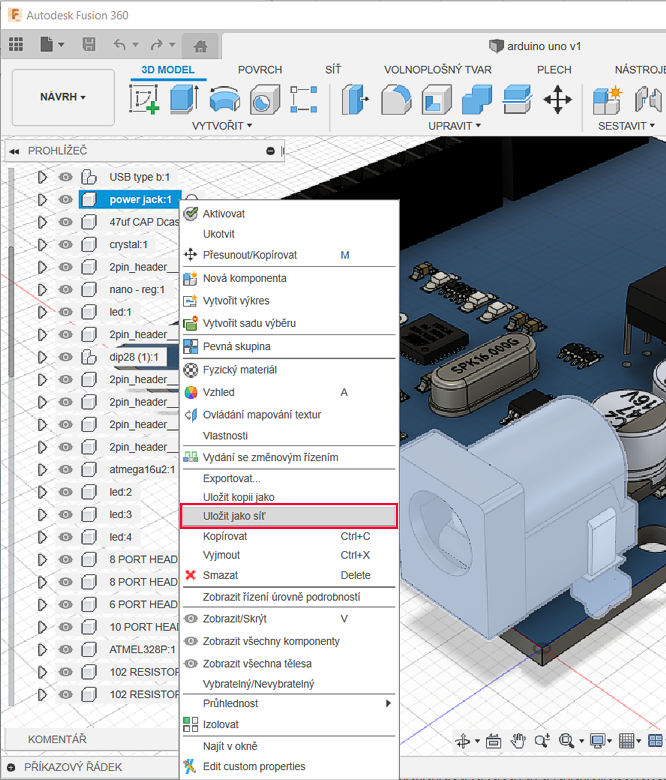666x780 pixels.
Task: Click the Redo arrow icon
Action: [x=157, y=45]
